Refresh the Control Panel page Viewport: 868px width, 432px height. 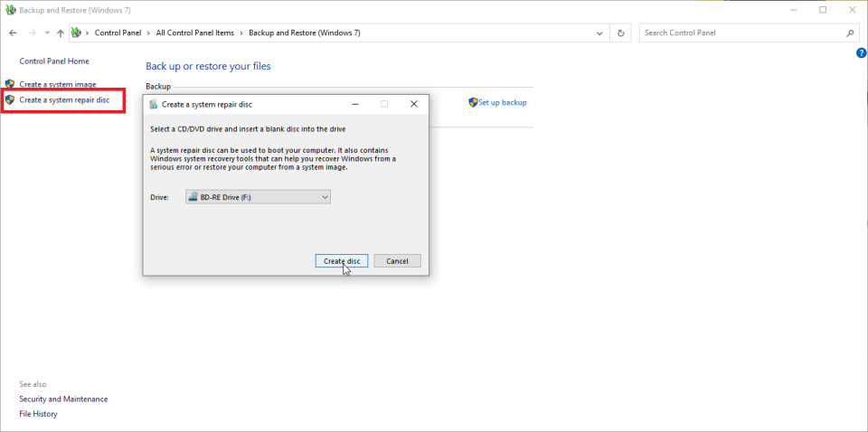point(620,33)
